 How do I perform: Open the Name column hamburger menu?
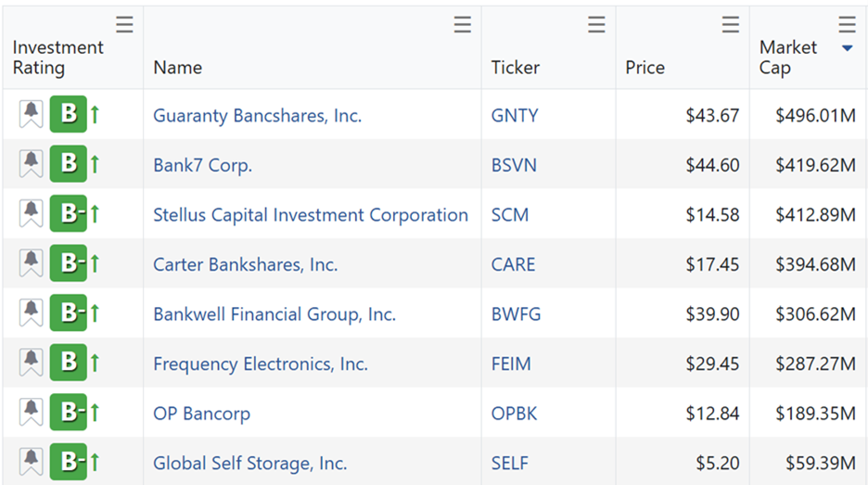[x=462, y=24]
